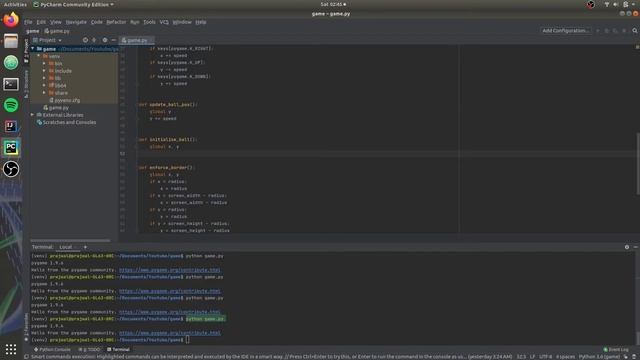Image resolution: width=640 pixels, height=360 pixels.
Task: Open terminal panel settings gear
Action: [x=627, y=247]
